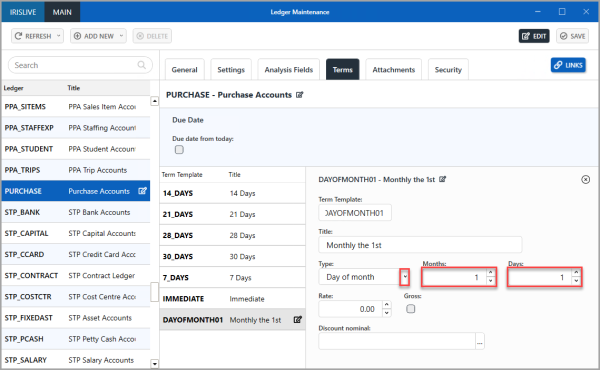Click the Months number field
Screen dimensions: 600x370
point(454,277)
